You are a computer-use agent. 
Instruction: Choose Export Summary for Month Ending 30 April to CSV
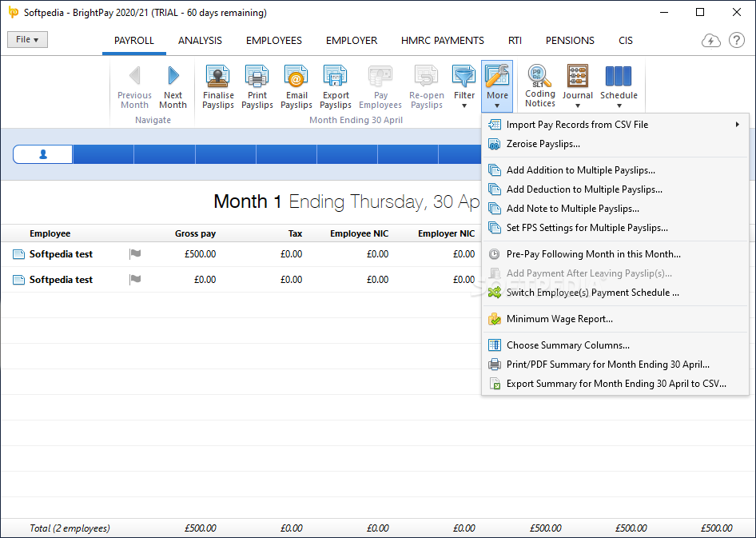(615, 384)
